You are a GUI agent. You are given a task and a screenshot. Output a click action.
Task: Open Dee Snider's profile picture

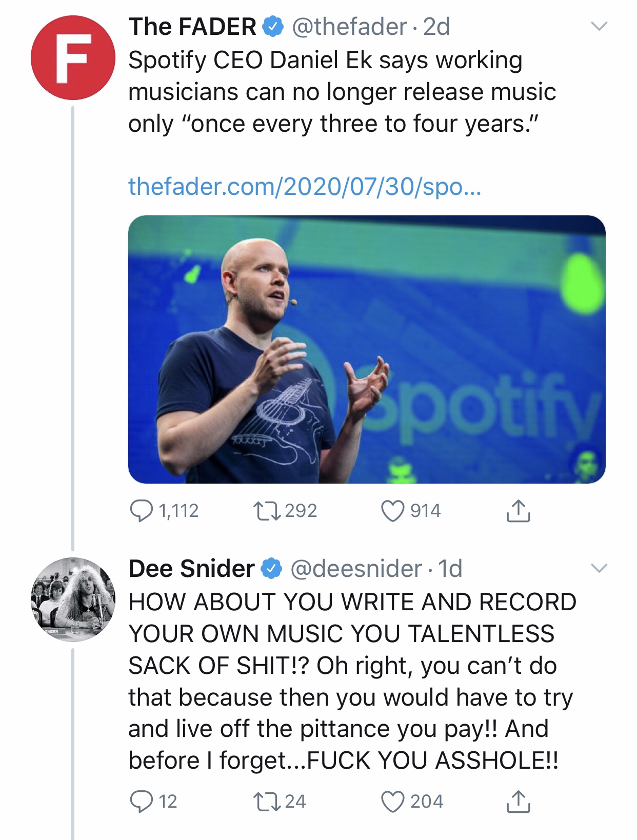point(73,599)
